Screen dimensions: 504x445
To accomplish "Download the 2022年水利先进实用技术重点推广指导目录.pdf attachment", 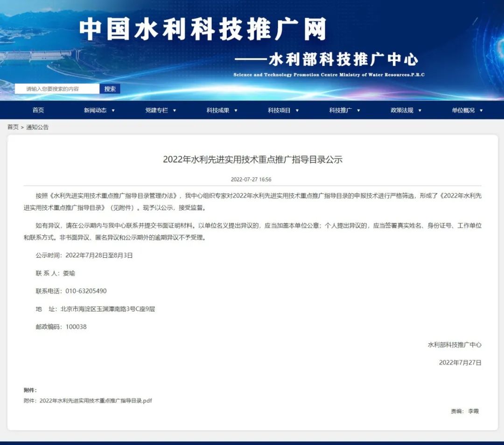I will pyautogui.click(x=96, y=401).
